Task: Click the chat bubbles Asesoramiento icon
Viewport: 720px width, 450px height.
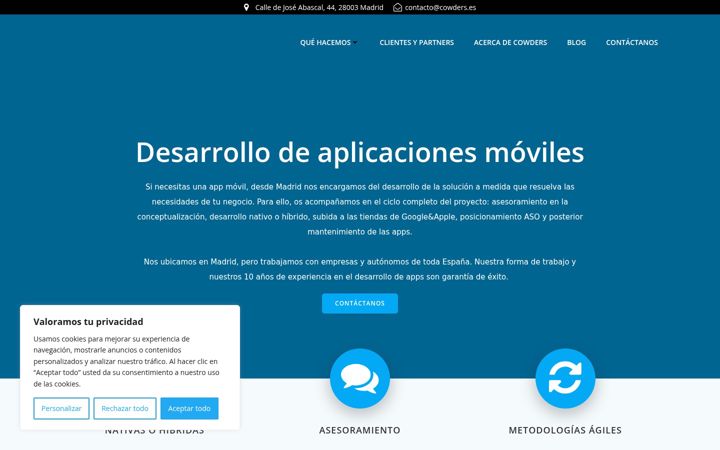Action: pyautogui.click(x=360, y=378)
